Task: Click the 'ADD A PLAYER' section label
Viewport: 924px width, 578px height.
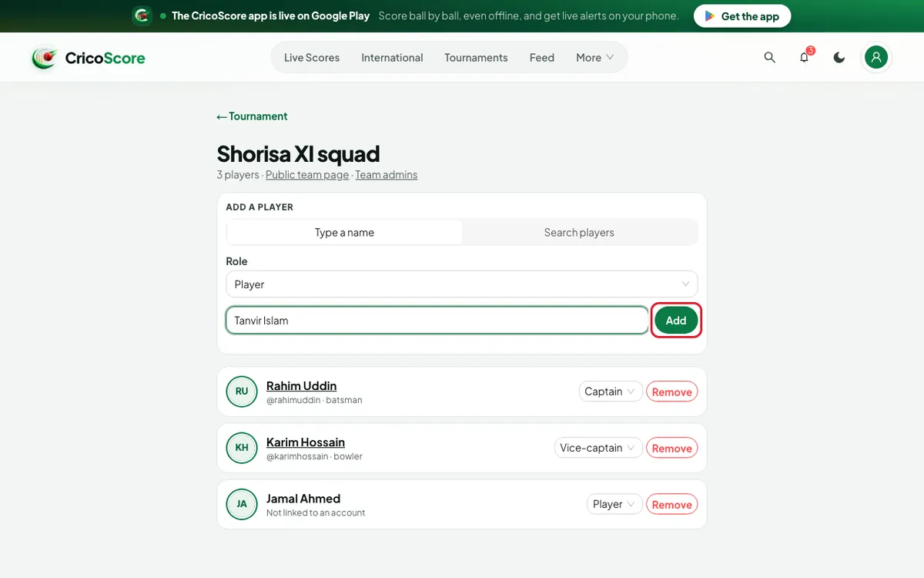Action: [259, 207]
